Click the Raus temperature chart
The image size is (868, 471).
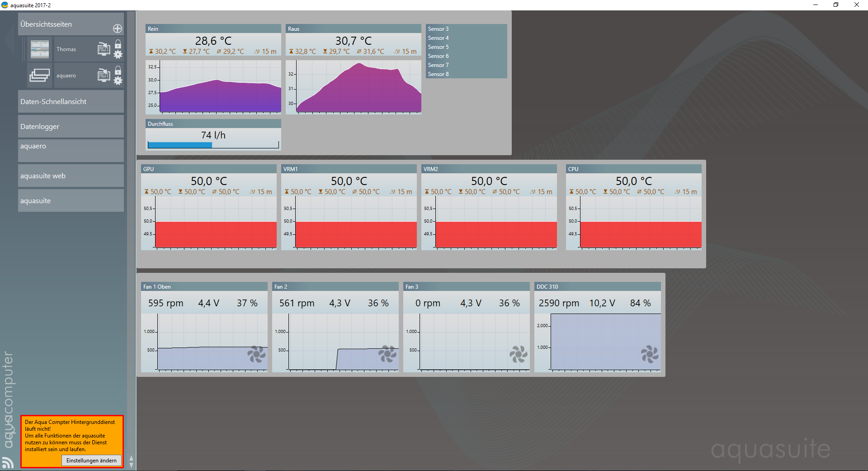click(x=354, y=87)
